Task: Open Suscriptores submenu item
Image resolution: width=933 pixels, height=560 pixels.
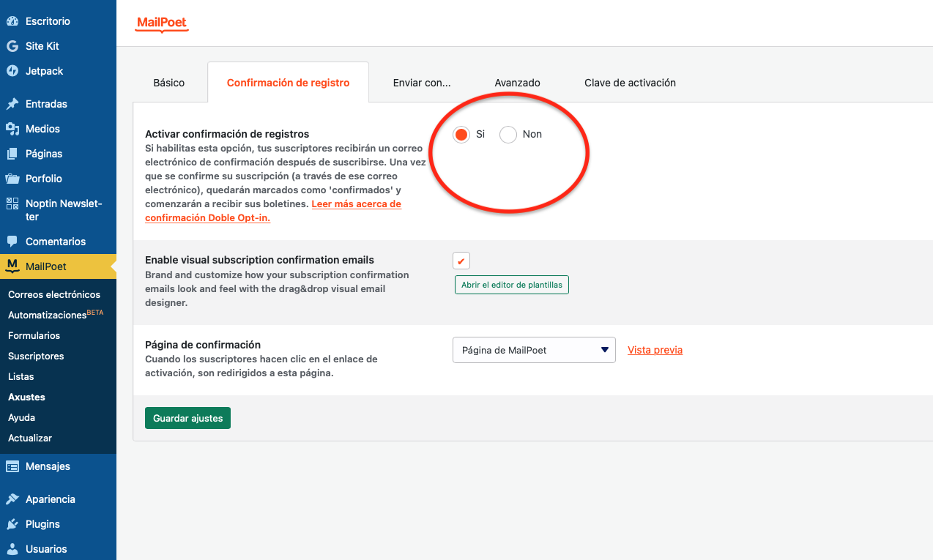Action: 36,356
